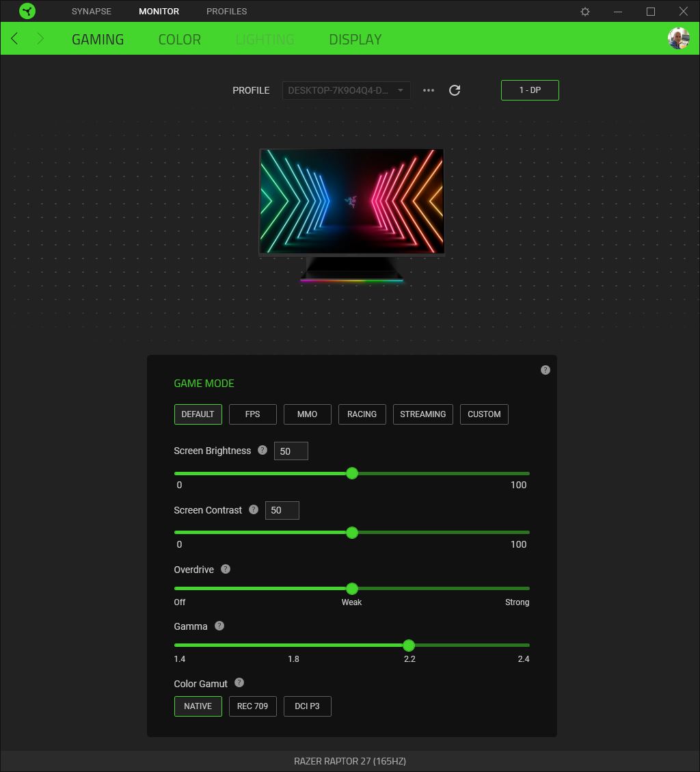The image size is (700, 772).
Task: Show Screen Brightness help tooltip icon
Action: (x=262, y=450)
